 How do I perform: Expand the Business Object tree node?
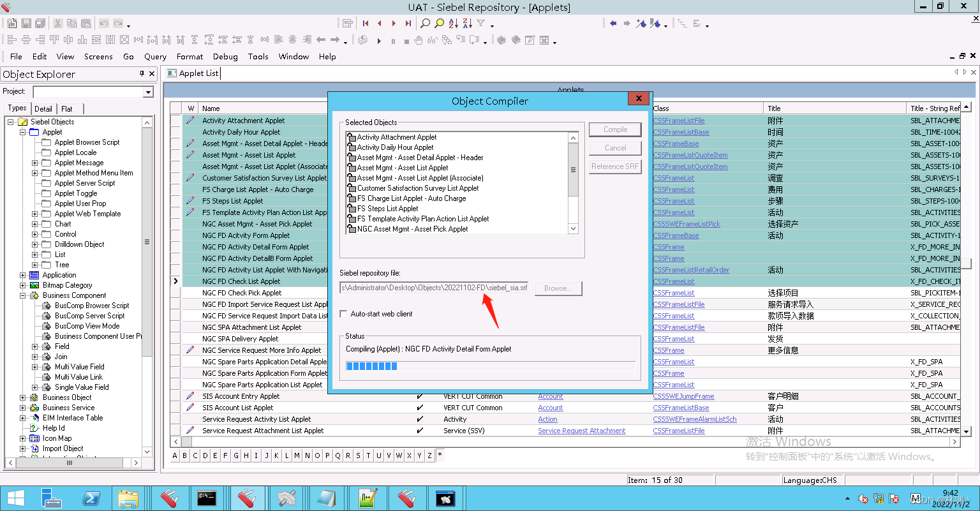23,397
